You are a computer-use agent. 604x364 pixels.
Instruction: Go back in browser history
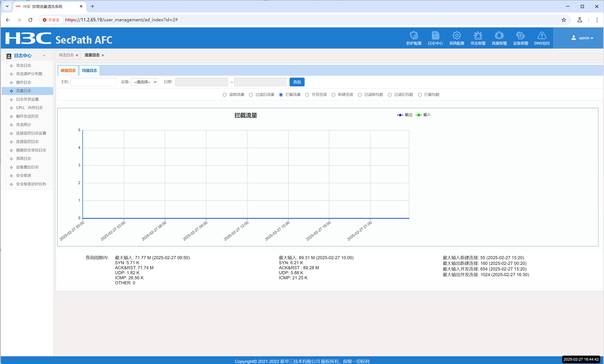[8, 20]
